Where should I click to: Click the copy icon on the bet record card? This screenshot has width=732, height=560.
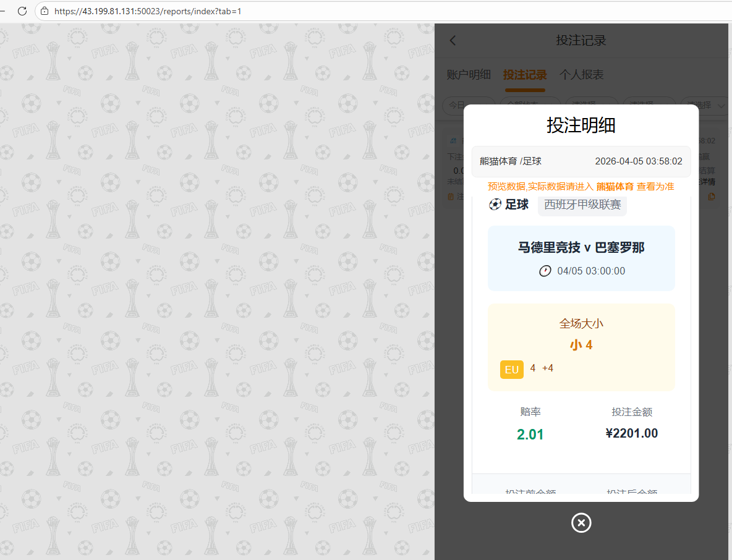[711, 197]
